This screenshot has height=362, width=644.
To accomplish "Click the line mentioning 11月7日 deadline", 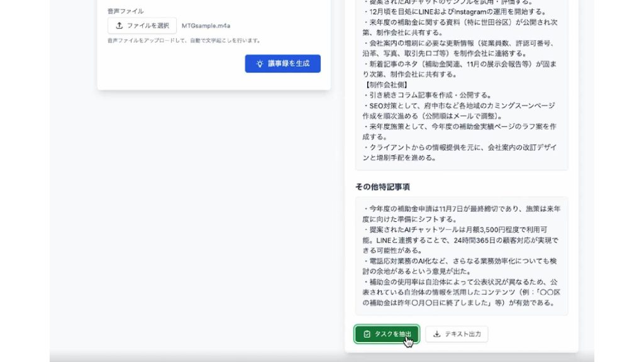I will coord(461,208).
